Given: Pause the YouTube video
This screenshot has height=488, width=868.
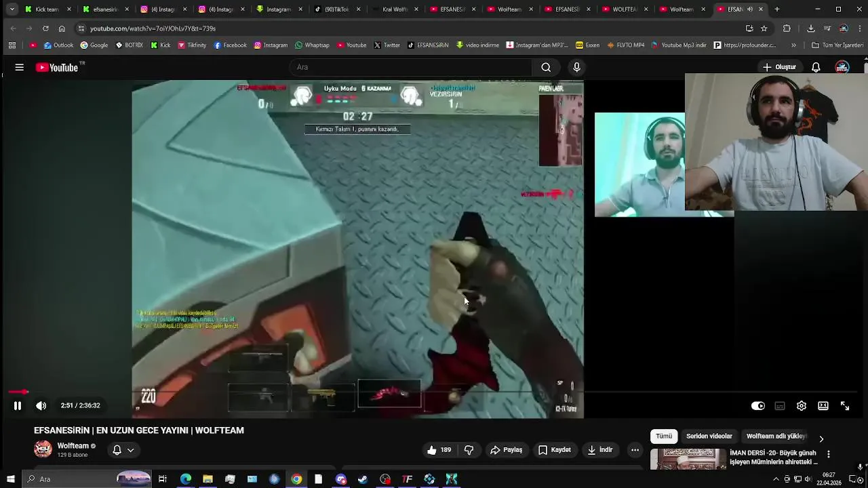Looking at the screenshot, I should tap(18, 405).
